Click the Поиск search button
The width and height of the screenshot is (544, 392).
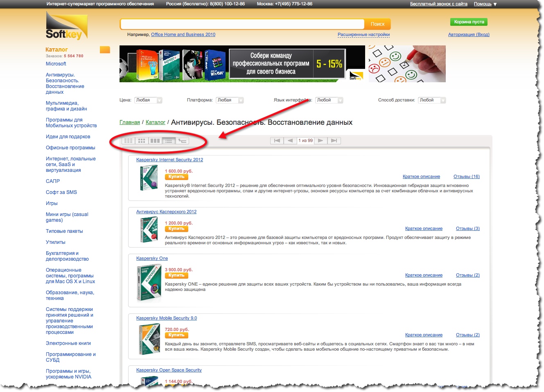(x=377, y=24)
